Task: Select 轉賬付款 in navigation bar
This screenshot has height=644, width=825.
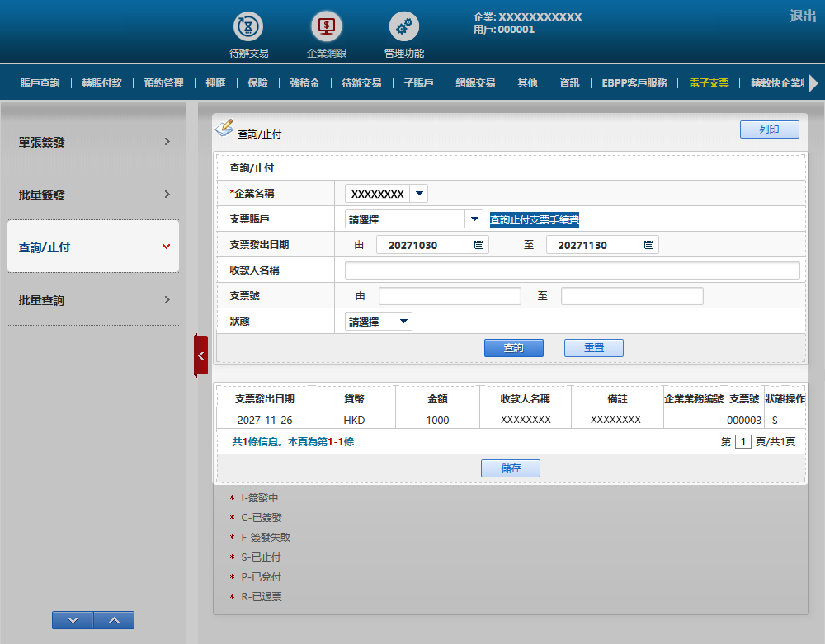Action: pyautogui.click(x=101, y=82)
